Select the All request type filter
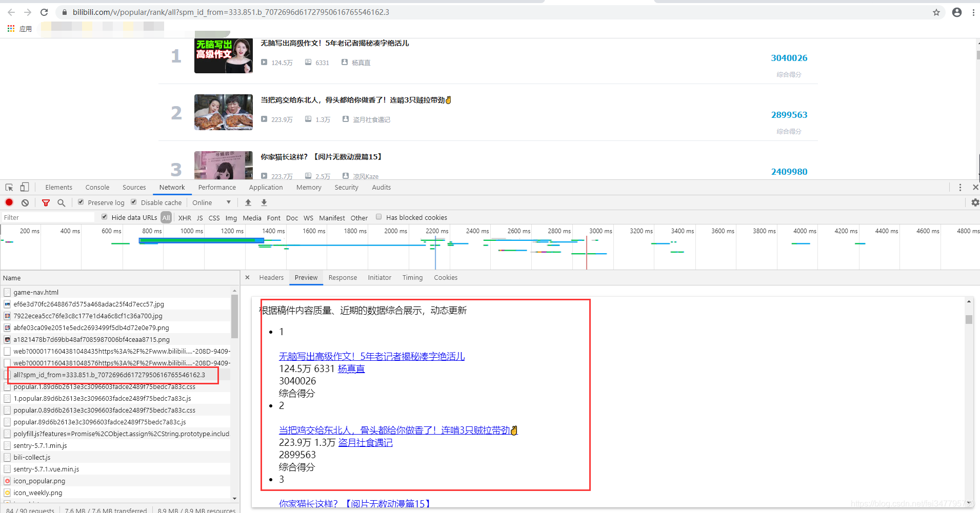 click(166, 218)
